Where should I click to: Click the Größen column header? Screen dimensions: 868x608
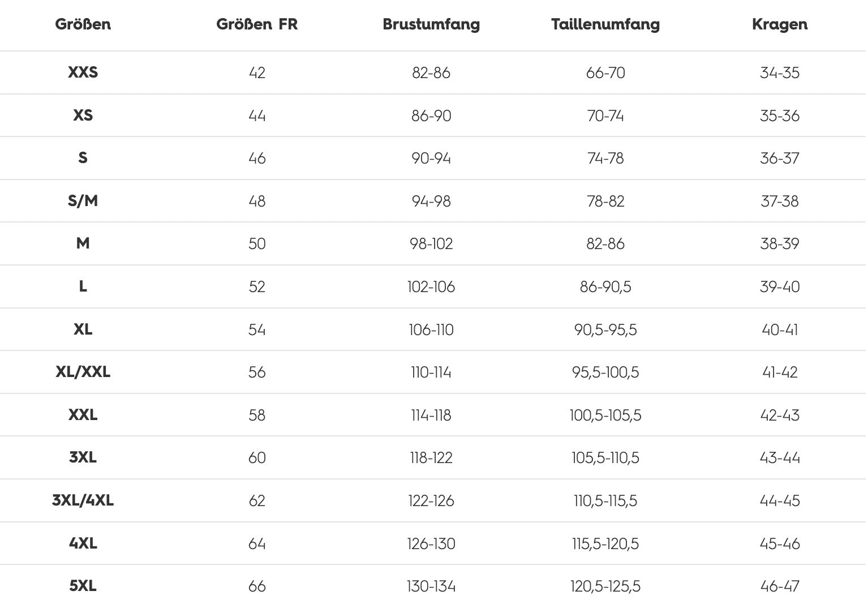pyautogui.click(x=83, y=24)
